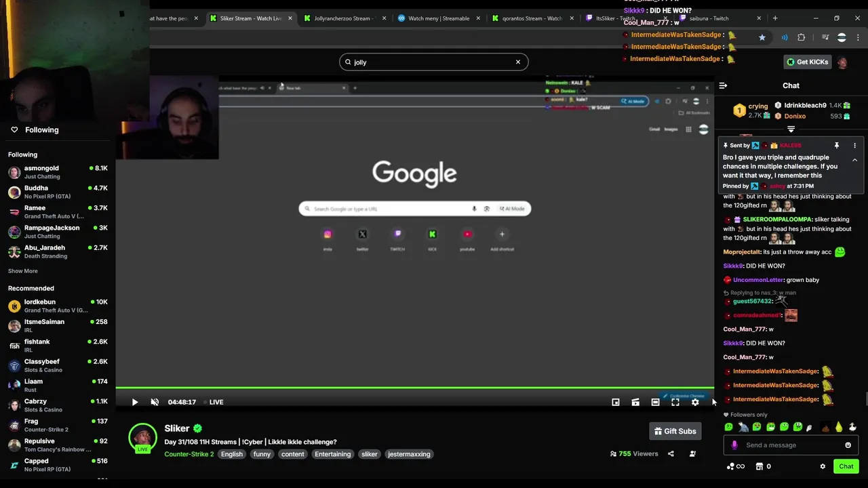This screenshot has height=488, width=868.
Task: Open the chat shop icon
Action: pyautogui.click(x=759, y=466)
